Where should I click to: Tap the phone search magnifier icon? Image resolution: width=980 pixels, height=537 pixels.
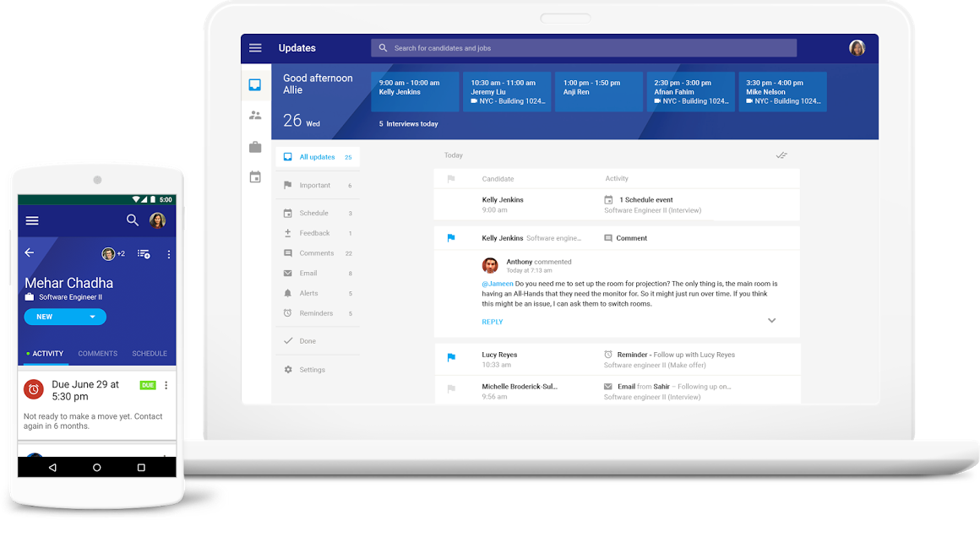click(x=133, y=220)
